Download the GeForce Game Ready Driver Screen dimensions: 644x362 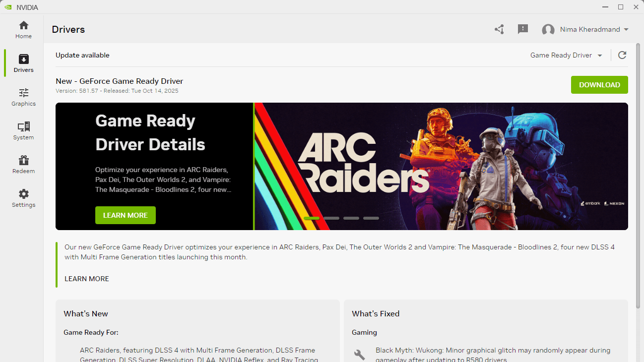(x=599, y=85)
